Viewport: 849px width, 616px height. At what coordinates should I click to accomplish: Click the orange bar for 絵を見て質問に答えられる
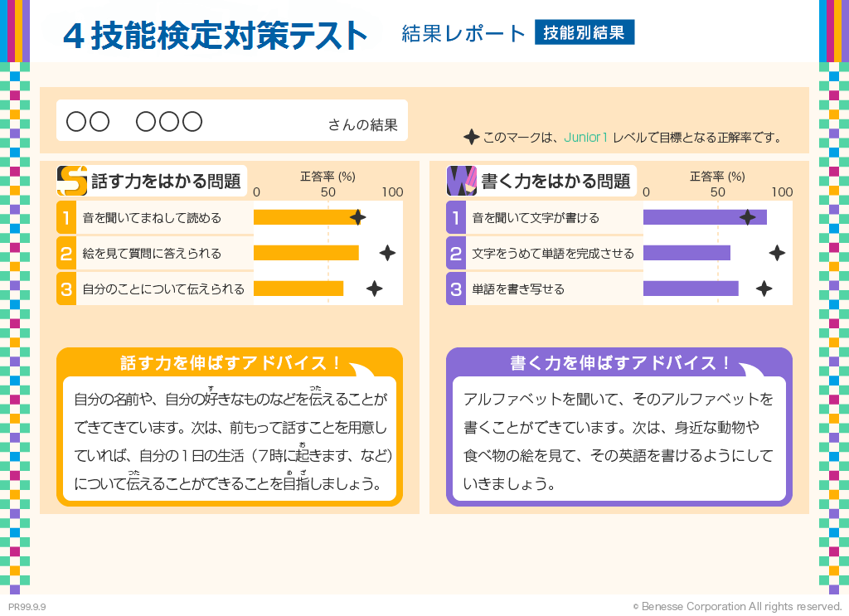click(x=306, y=253)
